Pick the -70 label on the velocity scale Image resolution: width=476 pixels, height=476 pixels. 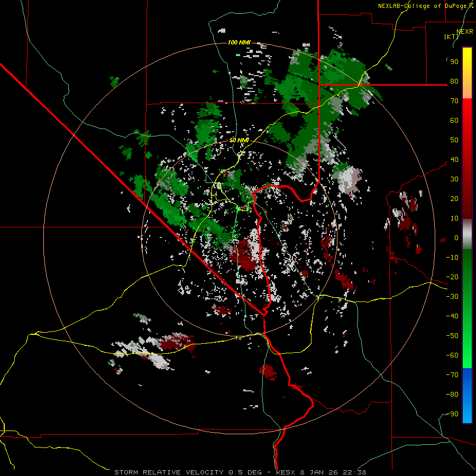coord(452,375)
